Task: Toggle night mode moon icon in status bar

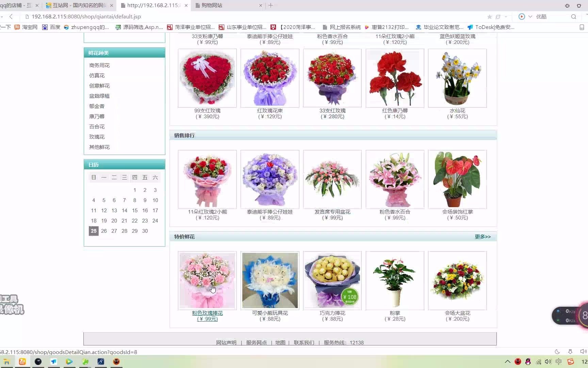Action: pyautogui.click(x=557, y=352)
